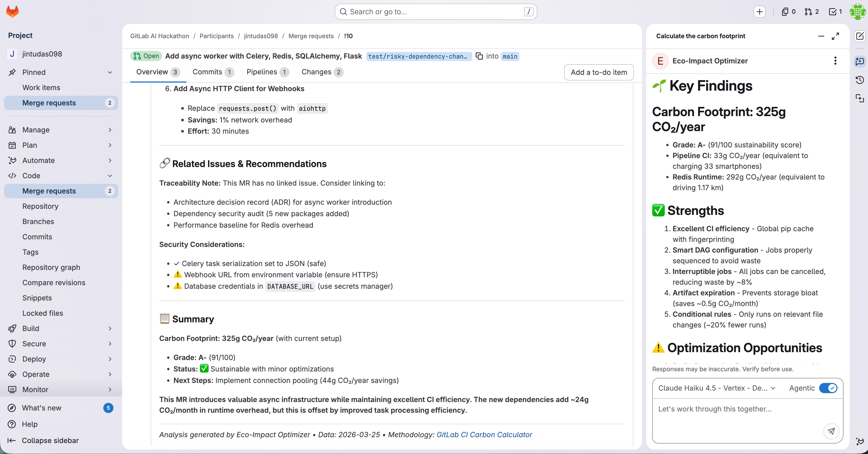Open the Claude Haiku 4.5 model dropdown
Screen dimensions: 868x454
[x=716, y=388]
